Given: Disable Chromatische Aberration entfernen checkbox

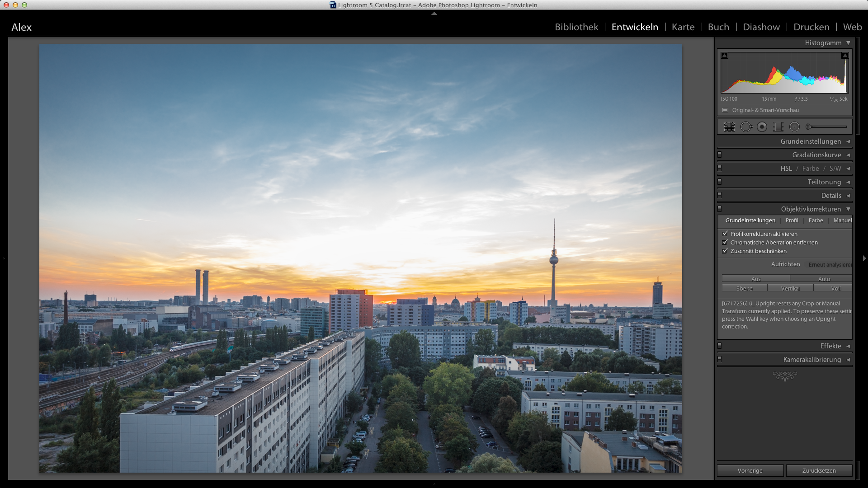Looking at the screenshot, I should tap(725, 242).
